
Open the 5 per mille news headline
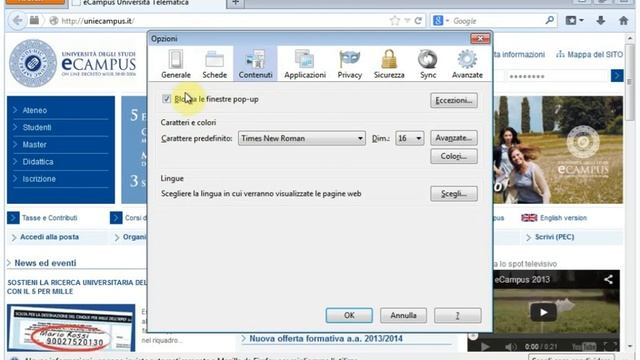[x=77, y=287]
